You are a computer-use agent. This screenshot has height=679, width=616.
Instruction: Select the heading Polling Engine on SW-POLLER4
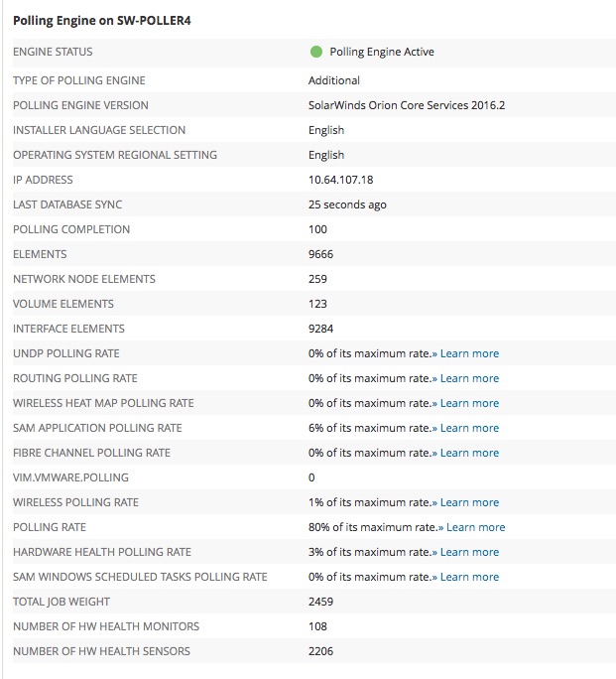coord(101,21)
